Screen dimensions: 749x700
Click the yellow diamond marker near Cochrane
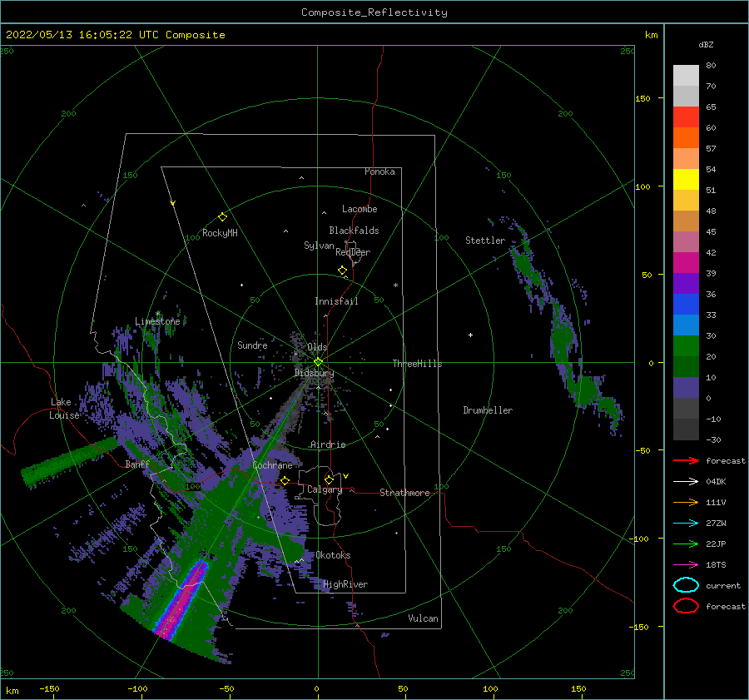pyautogui.click(x=285, y=480)
